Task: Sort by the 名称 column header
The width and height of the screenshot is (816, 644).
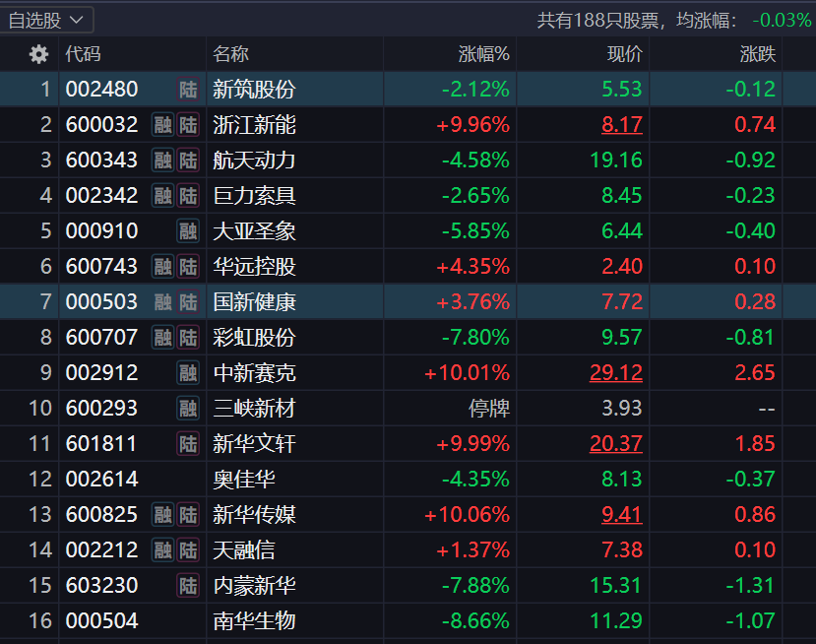Action: [x=230, y=54]
